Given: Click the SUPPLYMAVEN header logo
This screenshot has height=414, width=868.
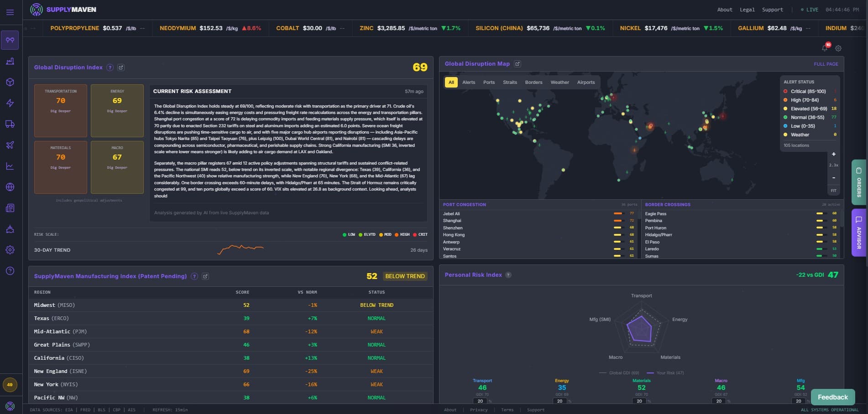Looking at the screenshot, I should click(x=63, y=10).
